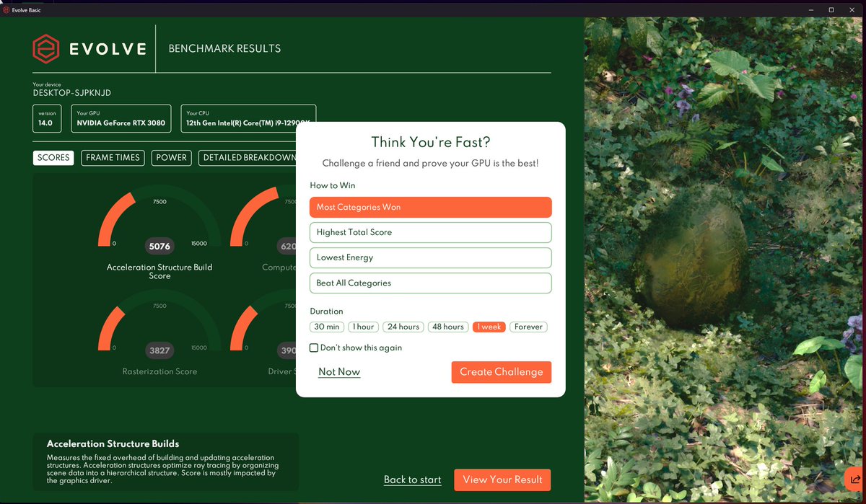Viewport: 866px width, 504px height.
Task: Dismiss dialog with Not Now
Action: (339, 372)
